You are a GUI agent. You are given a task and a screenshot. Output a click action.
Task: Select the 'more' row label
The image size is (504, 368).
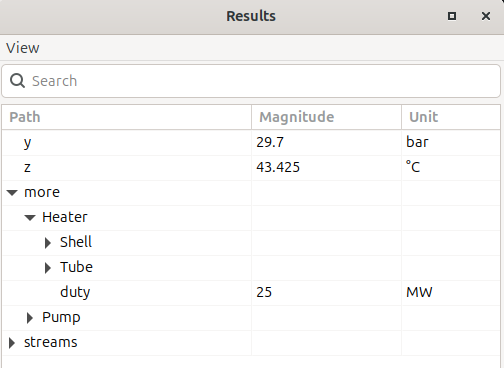(42, 192)
